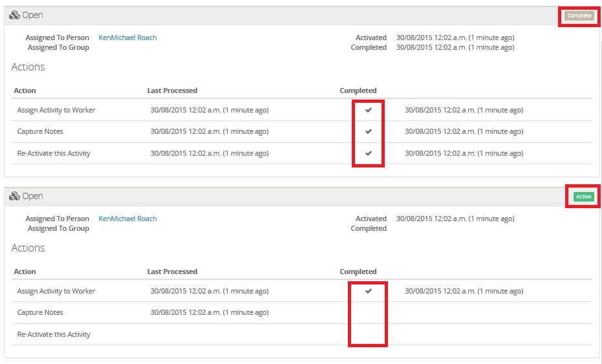Click the grey Complete status badge
This screenshot has width=602, height=364.
pos(579,16)
